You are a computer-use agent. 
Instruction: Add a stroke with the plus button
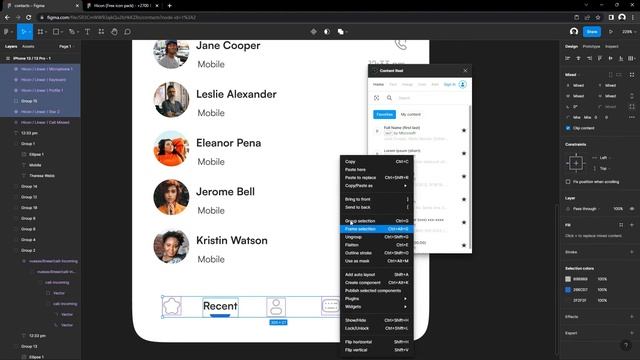(x=632, y=252)
